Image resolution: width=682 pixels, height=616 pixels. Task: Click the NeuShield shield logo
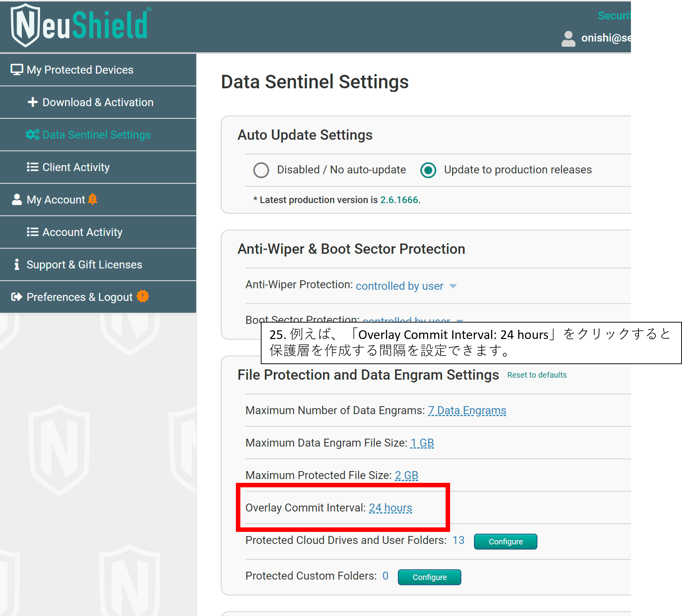(26, 25)
